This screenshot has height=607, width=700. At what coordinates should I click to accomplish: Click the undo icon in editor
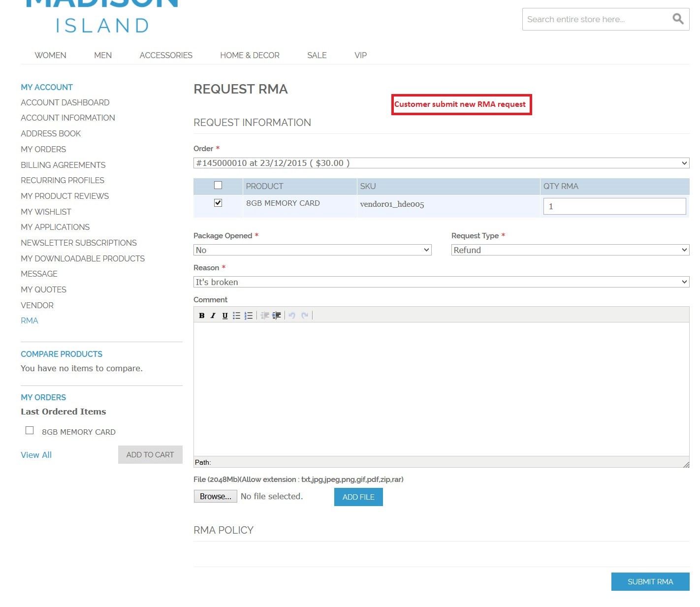292,316
